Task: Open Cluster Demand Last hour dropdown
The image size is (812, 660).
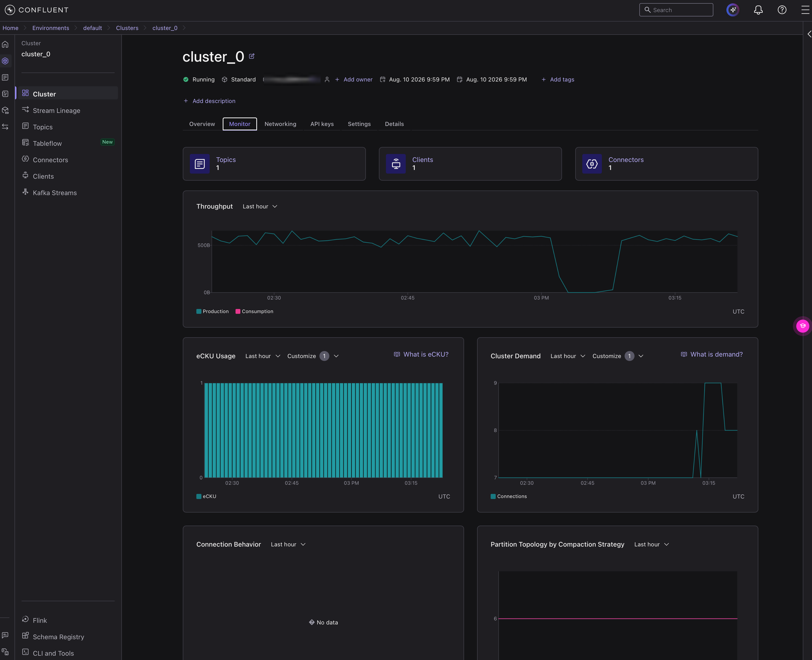Action: coord(568,356)
